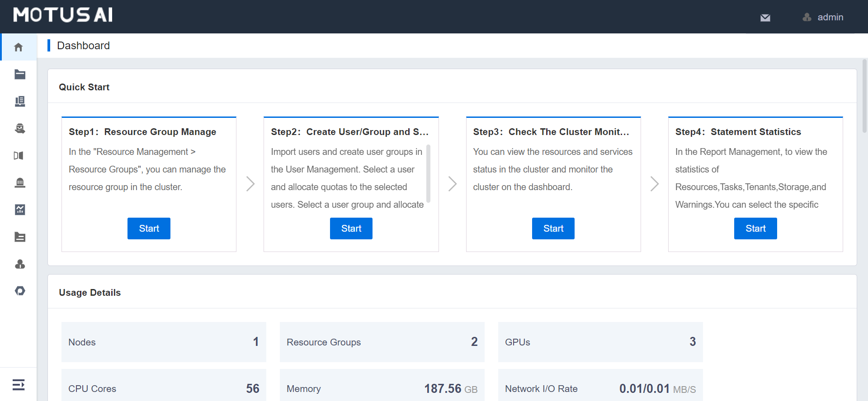Image resolution: width=868 pixels, height=401 pixels.
Task: Click the Step2 card description scrollbar
Action: pyautogui.click(x=428, y=174)
